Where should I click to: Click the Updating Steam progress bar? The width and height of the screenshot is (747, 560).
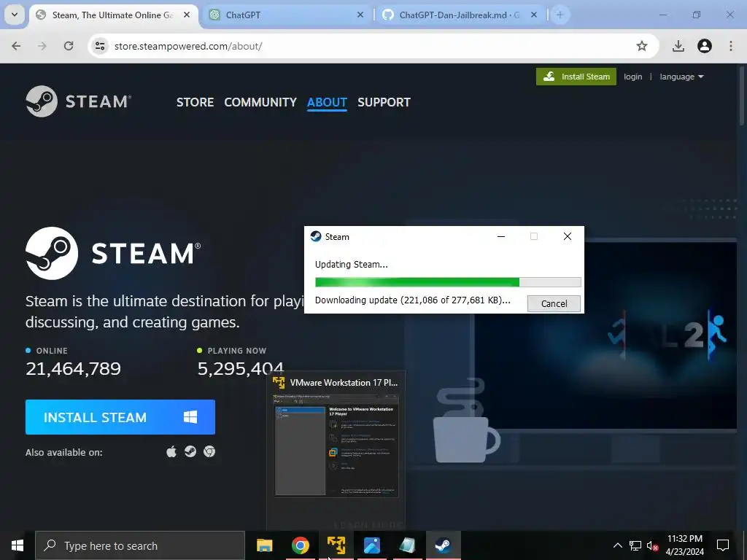click(x=448, y=282)
